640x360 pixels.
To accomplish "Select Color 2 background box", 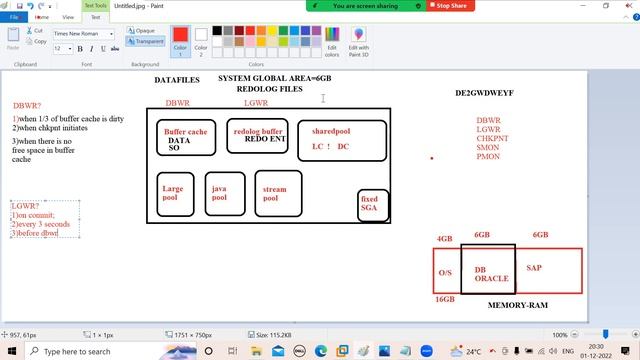I will 201,41.
